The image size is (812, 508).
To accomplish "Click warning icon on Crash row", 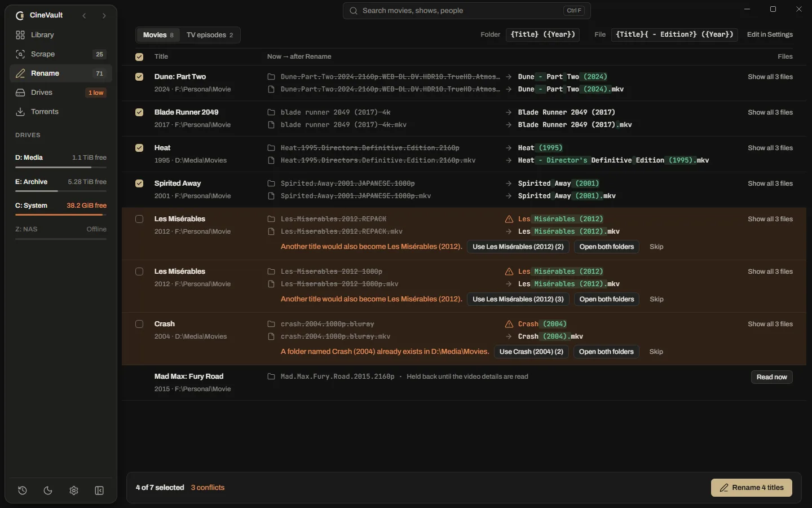I will [509, 324].
